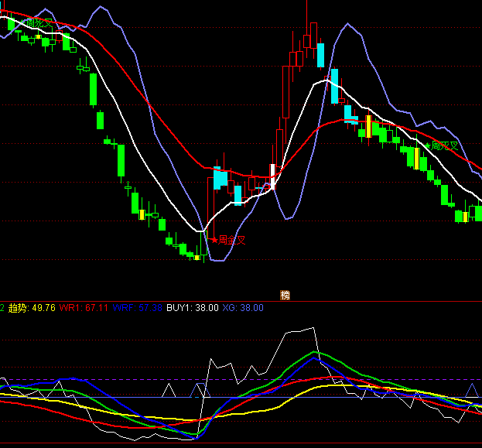
Task: Click the purple dashed horizontal line in indicator
Action: (x=116, y=379)
